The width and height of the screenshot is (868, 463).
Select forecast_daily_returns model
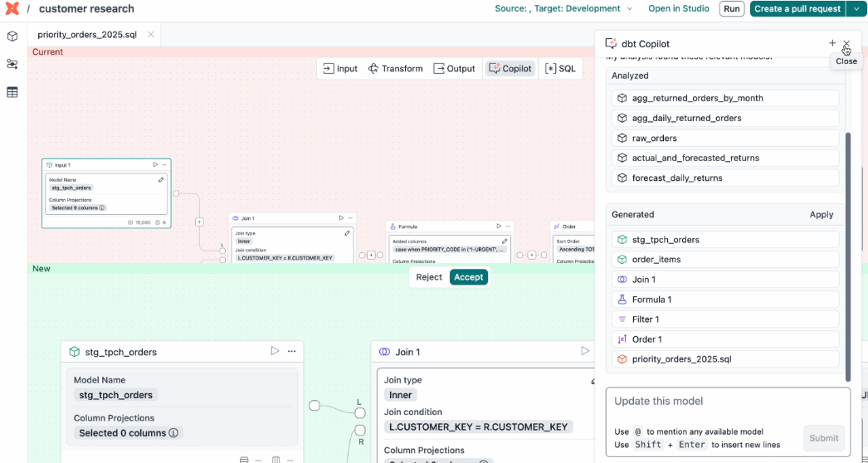pyautogui.click(x=725, y=178)
